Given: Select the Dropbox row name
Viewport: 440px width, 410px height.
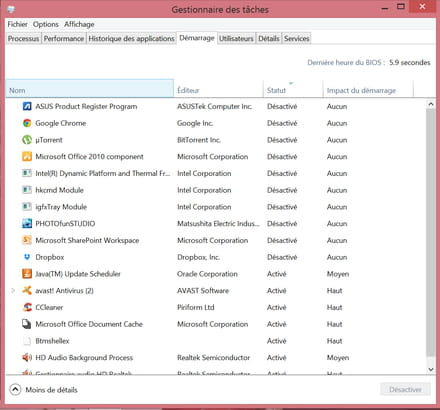Looking at the screenshot, I should point(50,257).
